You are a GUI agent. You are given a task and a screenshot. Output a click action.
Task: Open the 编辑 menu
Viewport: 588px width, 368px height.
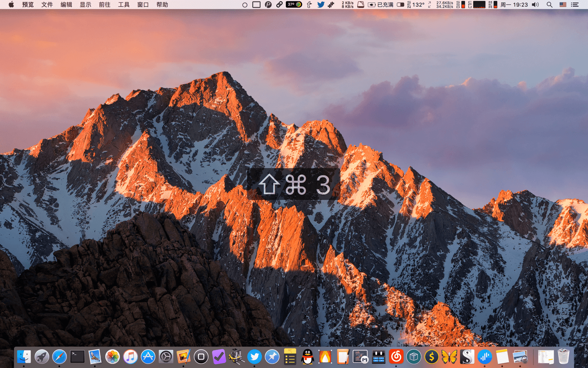[x=66, y=4]
